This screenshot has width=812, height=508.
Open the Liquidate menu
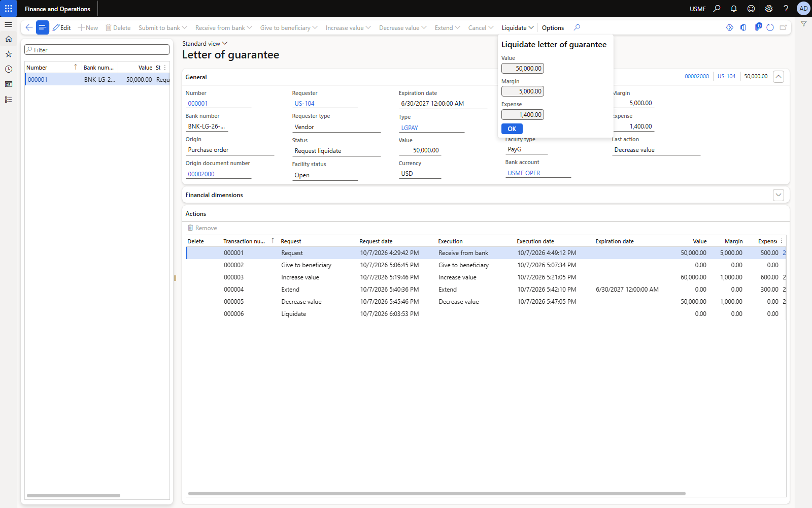tap(518, 27)
